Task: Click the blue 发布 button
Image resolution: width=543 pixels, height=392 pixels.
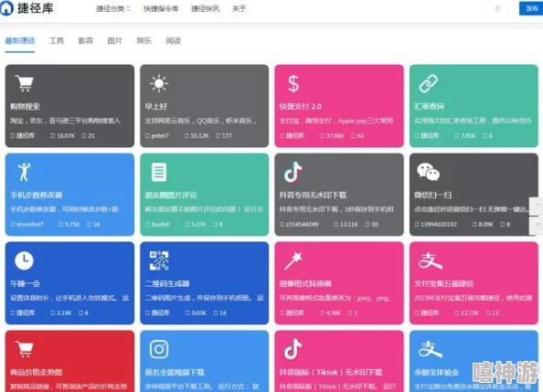Action: click(x=531, y=8)
